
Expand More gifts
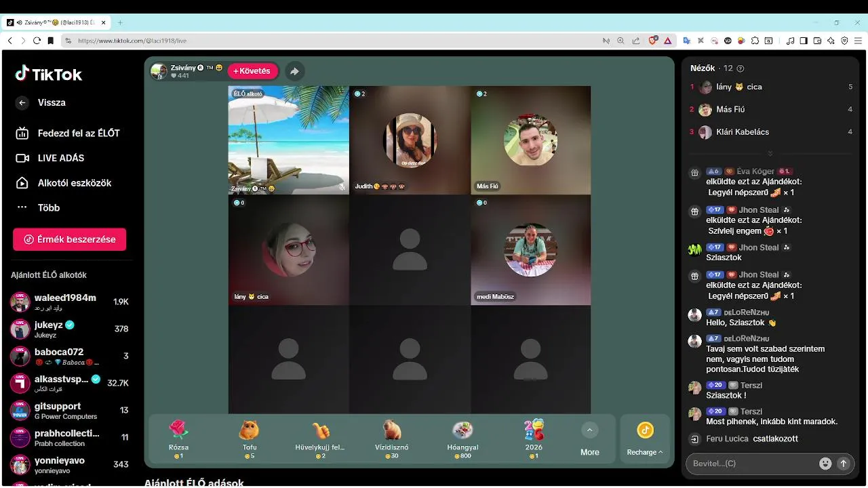click(589, 439)
